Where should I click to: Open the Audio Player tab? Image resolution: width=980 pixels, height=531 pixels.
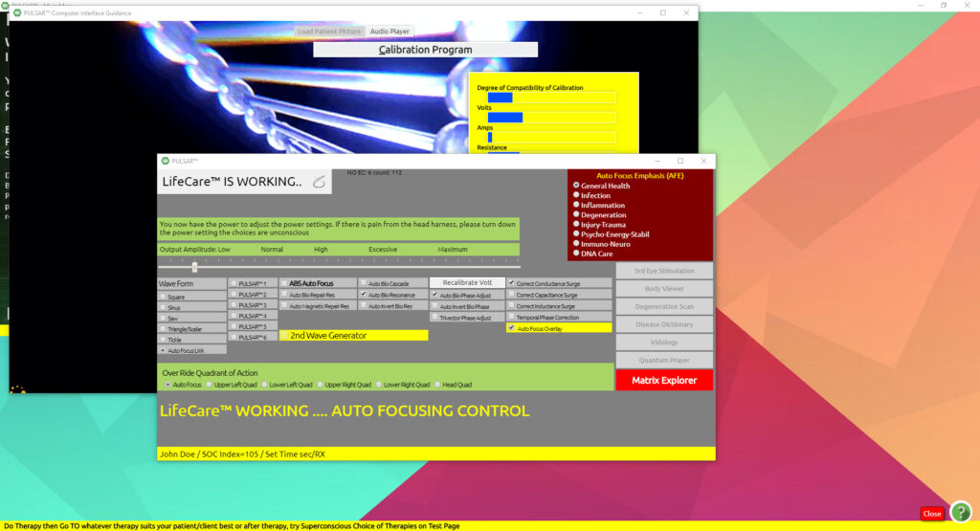390,32
